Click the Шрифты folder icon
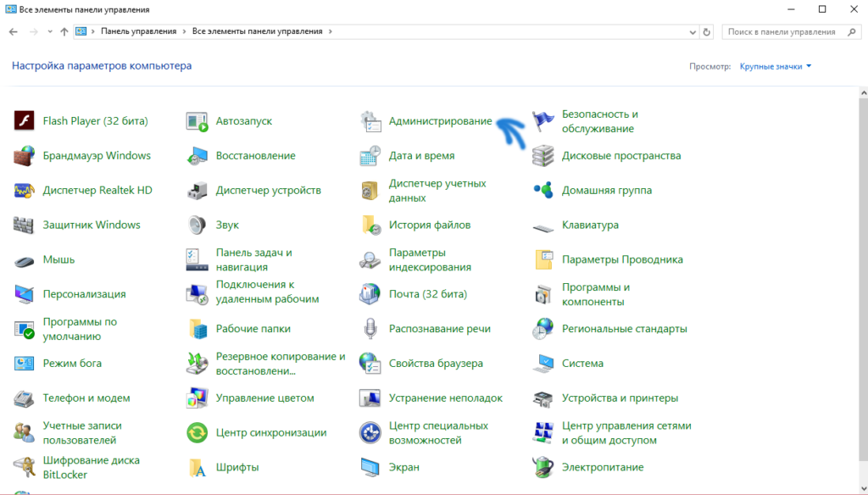Image resolution: width=868 pixels, height=495 pixels. [x=197, y=467]
